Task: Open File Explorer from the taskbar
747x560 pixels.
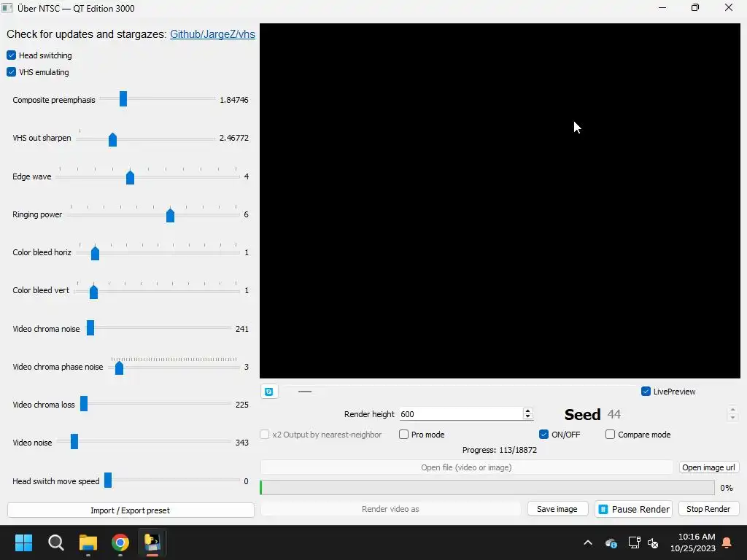Action: point(88,542)
